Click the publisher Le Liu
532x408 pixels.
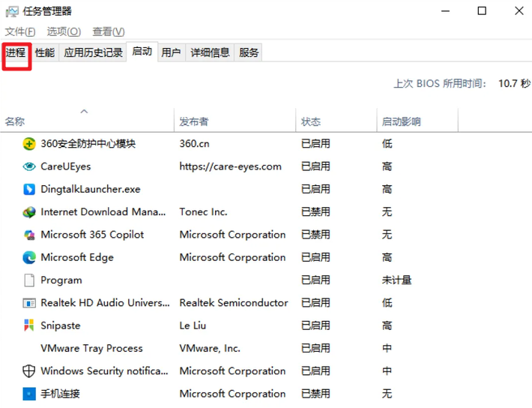click(193, 325)
